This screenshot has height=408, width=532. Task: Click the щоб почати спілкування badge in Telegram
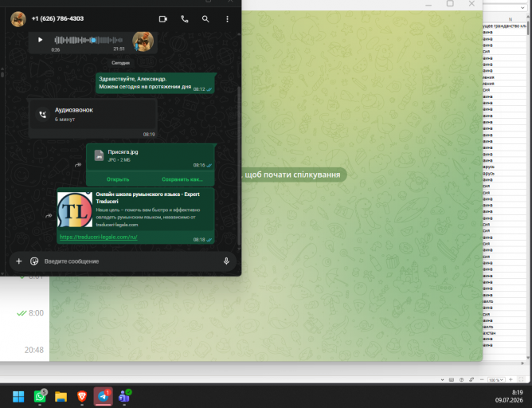coord(292,175)
